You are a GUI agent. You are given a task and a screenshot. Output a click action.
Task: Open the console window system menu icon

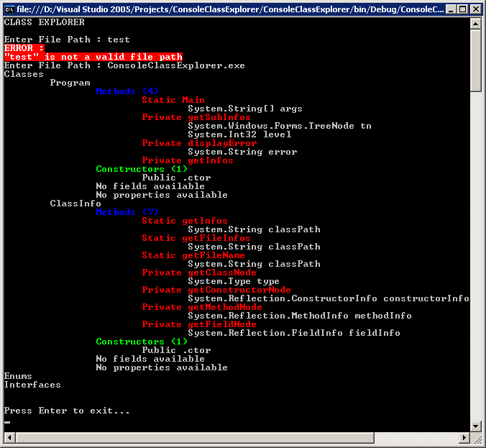click(10, 9)
